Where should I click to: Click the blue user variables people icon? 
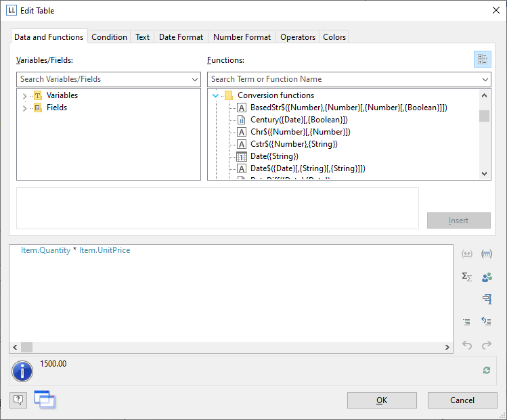point(487,277)
